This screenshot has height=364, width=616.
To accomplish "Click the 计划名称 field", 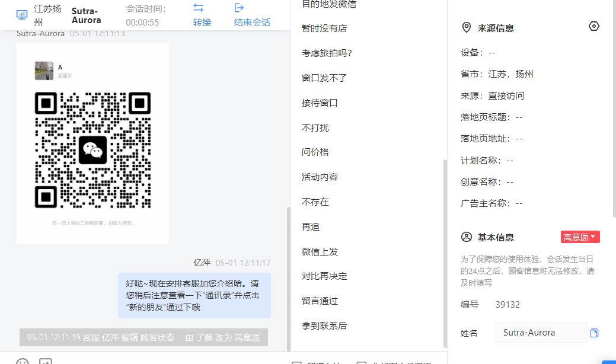I will 487,160.
